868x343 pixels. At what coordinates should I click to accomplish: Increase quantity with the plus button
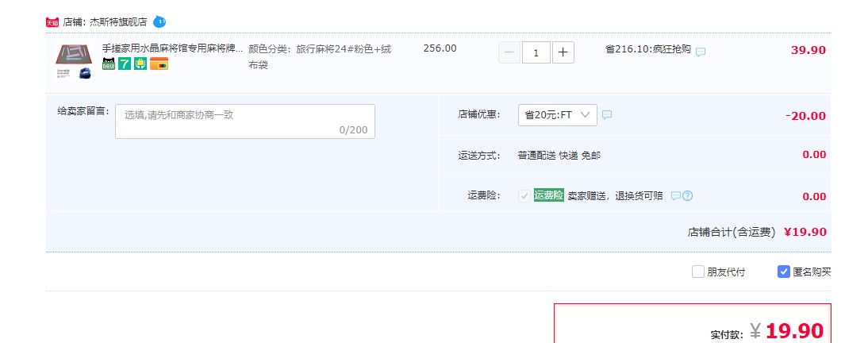pyautogui.click(x=563, y=52)
